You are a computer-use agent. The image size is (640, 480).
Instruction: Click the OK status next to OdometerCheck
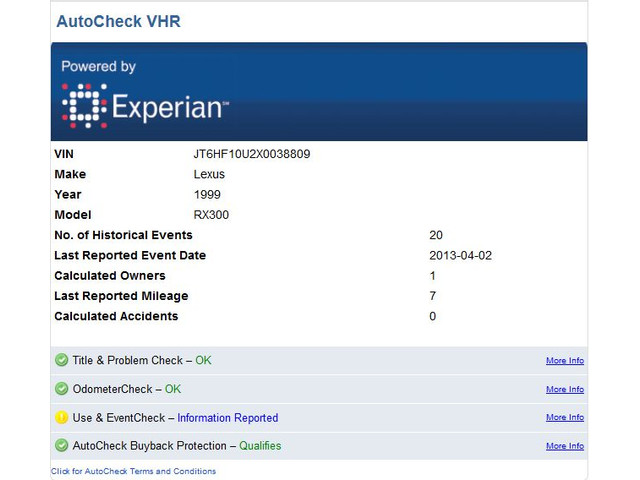173,389
